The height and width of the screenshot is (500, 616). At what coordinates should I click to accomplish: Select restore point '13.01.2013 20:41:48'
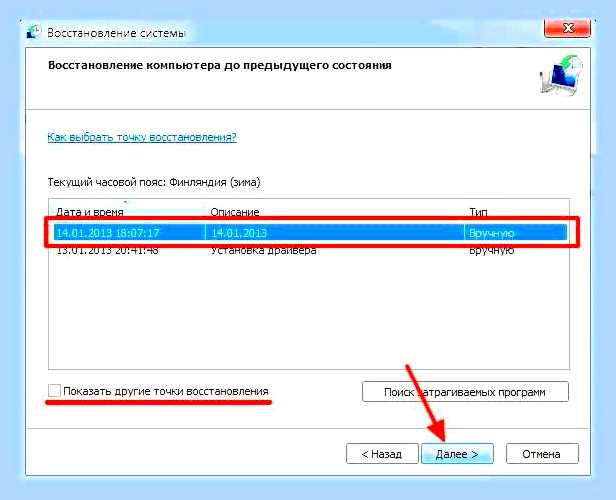click(310, 250)
